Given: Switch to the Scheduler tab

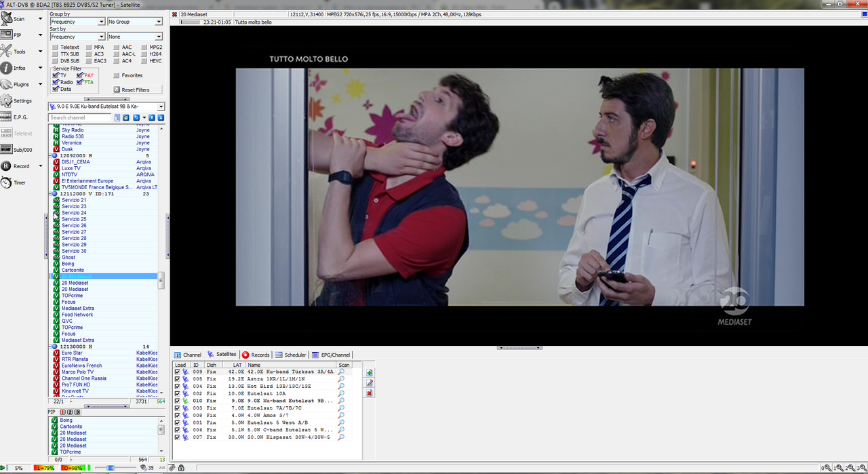Looking at the screenshot, I should pyautogui.click(x=291, y=355).
